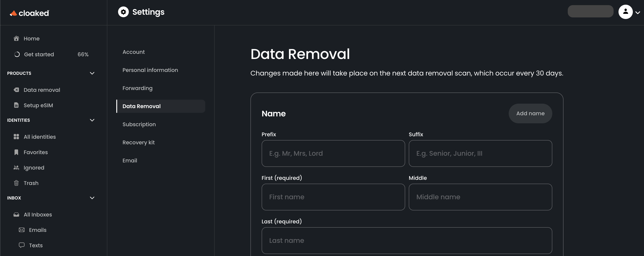
Task: View All identities list
Action: [x=40, y=137]
